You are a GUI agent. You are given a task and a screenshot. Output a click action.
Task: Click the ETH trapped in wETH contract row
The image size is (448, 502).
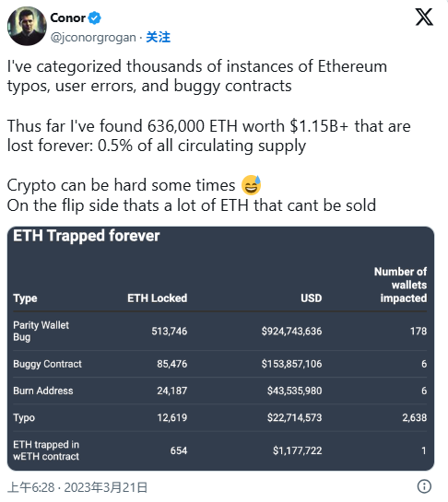[x=219, y=450]
